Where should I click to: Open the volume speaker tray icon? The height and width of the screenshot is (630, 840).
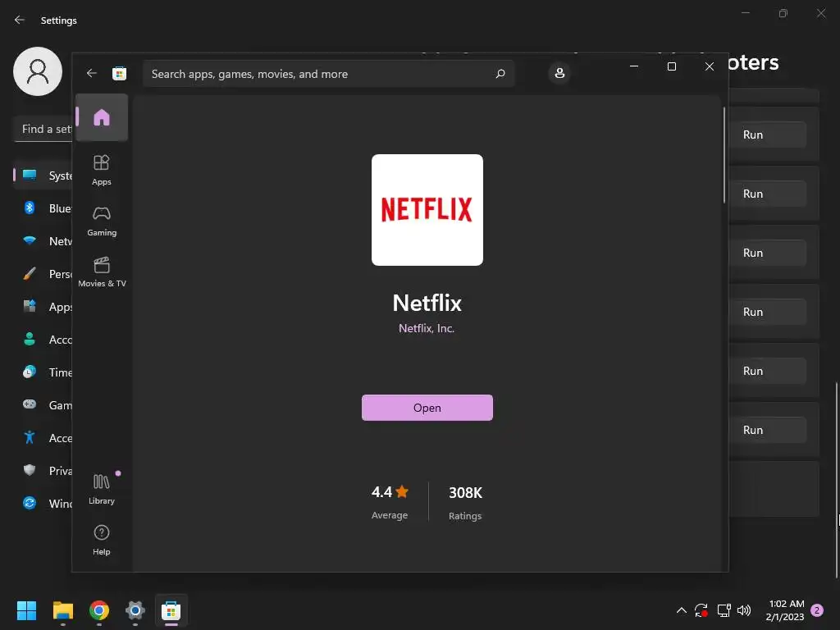tap(743, 610)
